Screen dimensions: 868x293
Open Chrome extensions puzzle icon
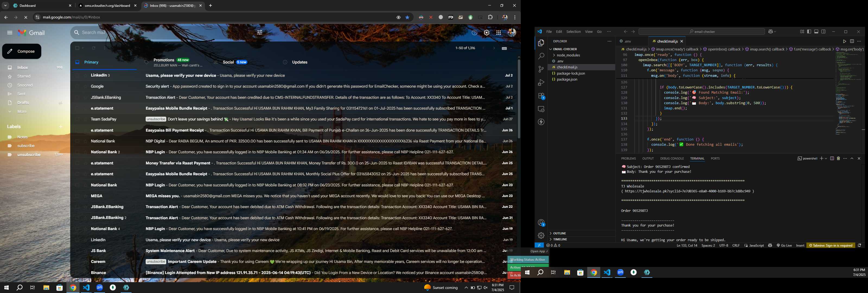[490, 18]
